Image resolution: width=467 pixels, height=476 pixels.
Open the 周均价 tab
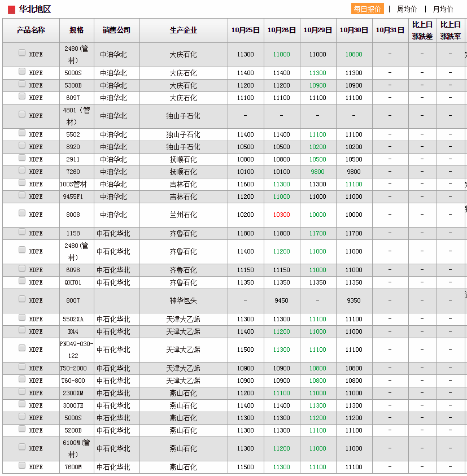407,9
